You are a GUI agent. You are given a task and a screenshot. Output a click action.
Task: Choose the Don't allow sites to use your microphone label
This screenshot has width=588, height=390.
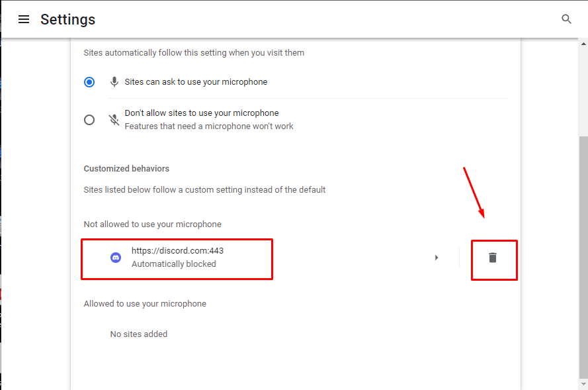pyautogui.click(x=202, y=113)
